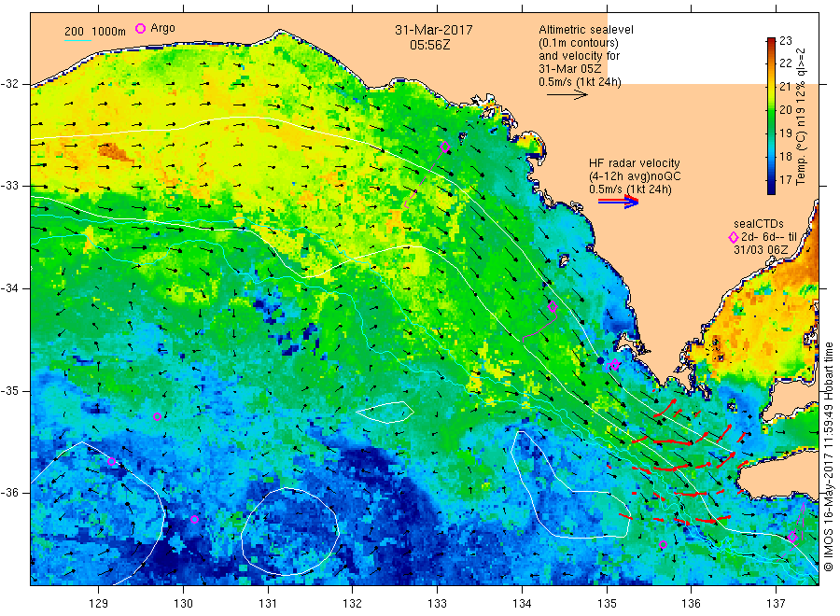Screen dimensions: 840x616
Task: Click the 'sealCTDs' label
Action: pos(759,224)
